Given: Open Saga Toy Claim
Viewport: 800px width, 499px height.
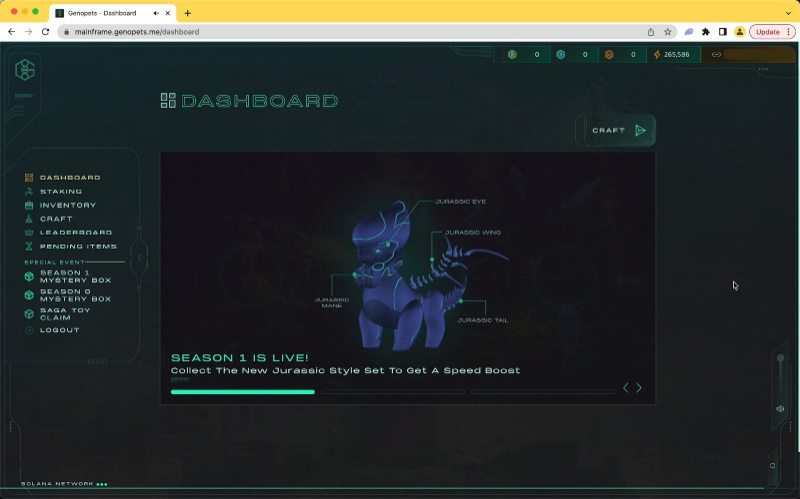Looking at the screenshot, I should click(65, 314).
